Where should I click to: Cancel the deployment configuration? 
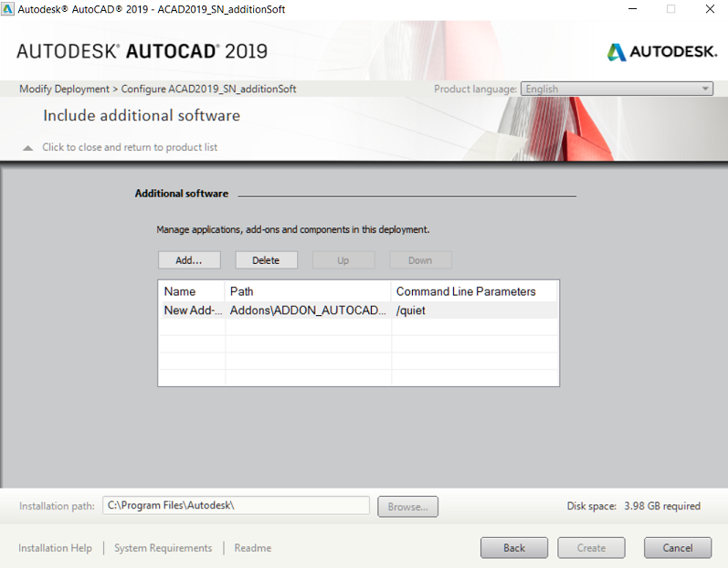pyautogui.click(x=678, y=548)
